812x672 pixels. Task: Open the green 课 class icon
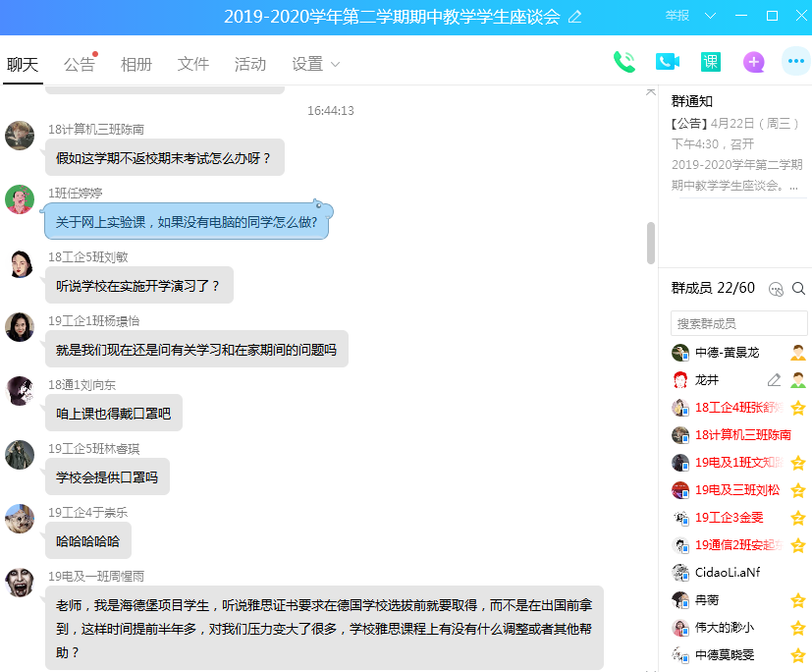point(710,62)
